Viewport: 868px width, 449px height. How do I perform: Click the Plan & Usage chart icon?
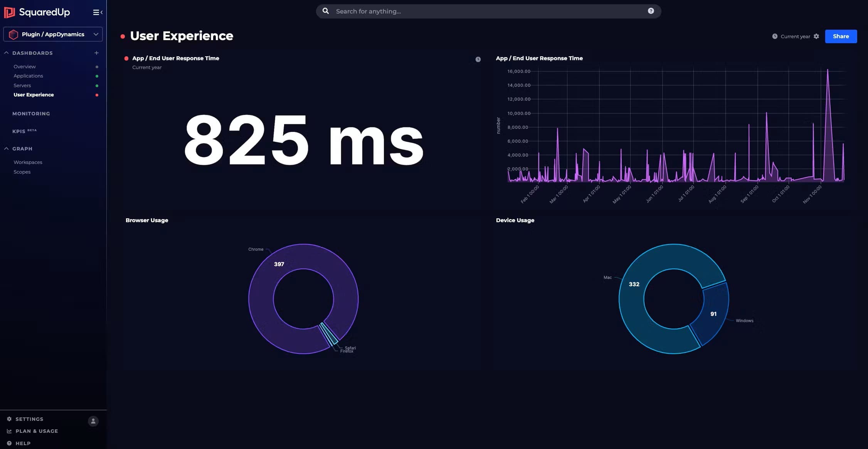9,431
